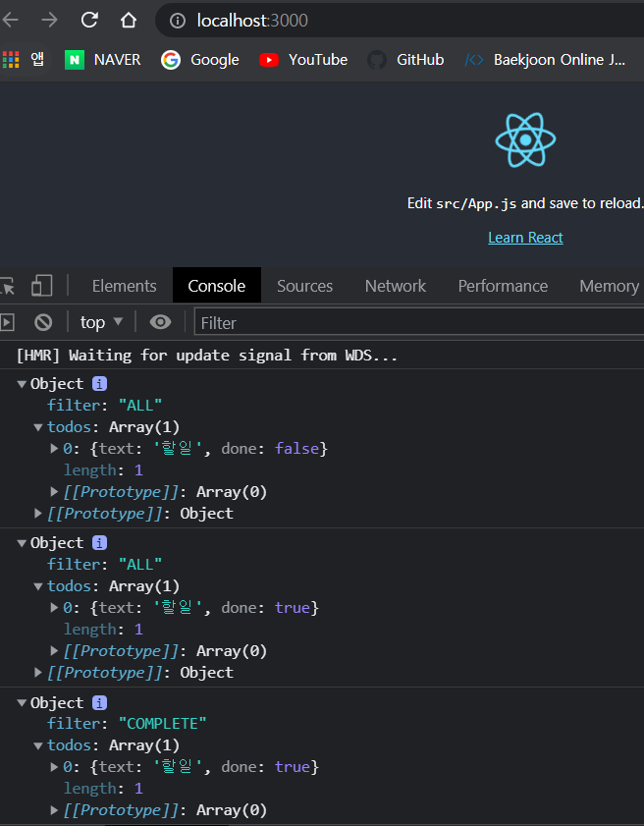Open the apps grid bookmark
Image resolution: width=644 pixels, height=826 pixels.
[24, 60]
